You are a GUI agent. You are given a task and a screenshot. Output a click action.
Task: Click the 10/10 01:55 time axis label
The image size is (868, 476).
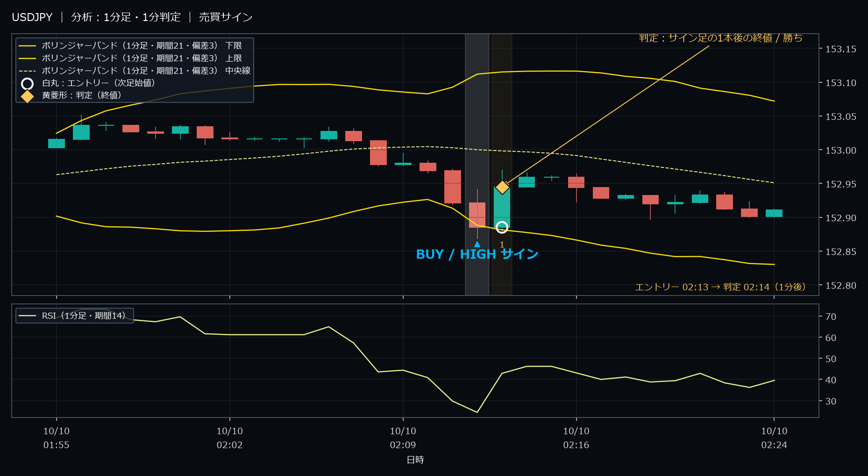click(57, 438)
